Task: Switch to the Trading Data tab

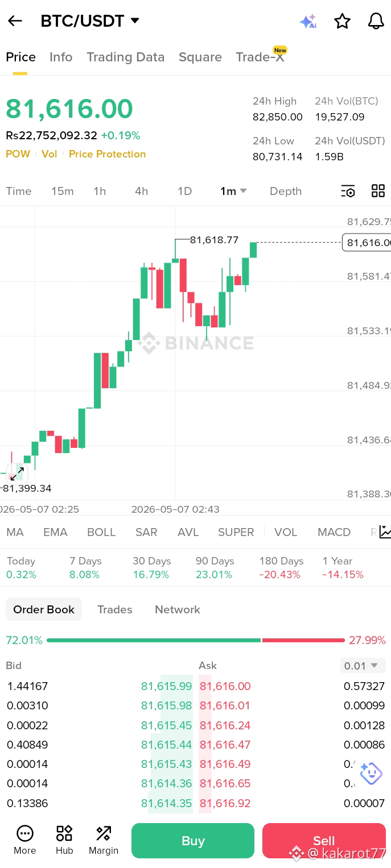Action: (125, 57)
